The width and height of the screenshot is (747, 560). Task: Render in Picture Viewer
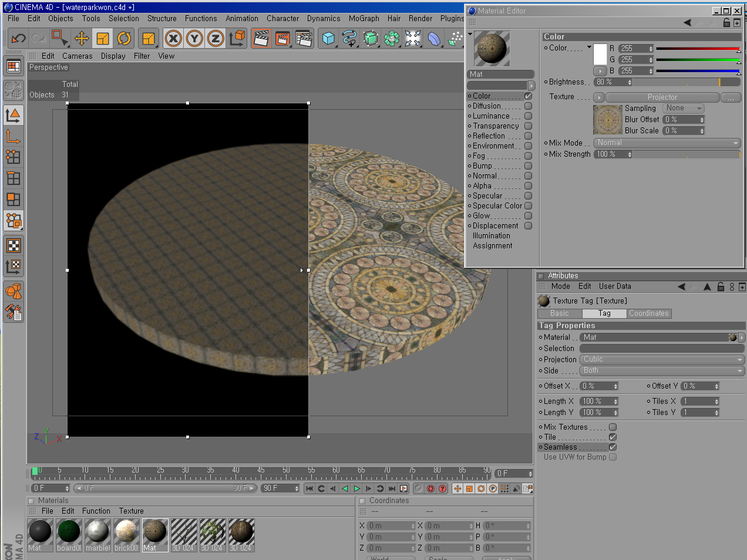282,39
